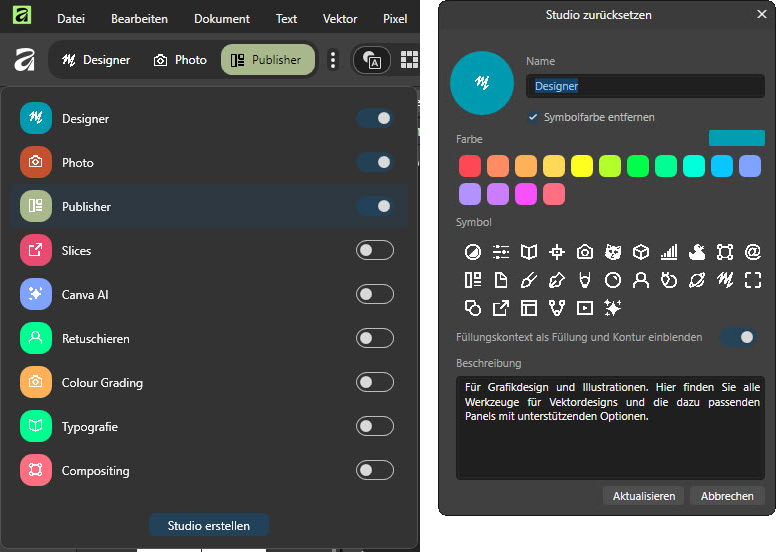Pick the at-sign symbol
This screenshot has width=776, height=552.
point(753,252)
